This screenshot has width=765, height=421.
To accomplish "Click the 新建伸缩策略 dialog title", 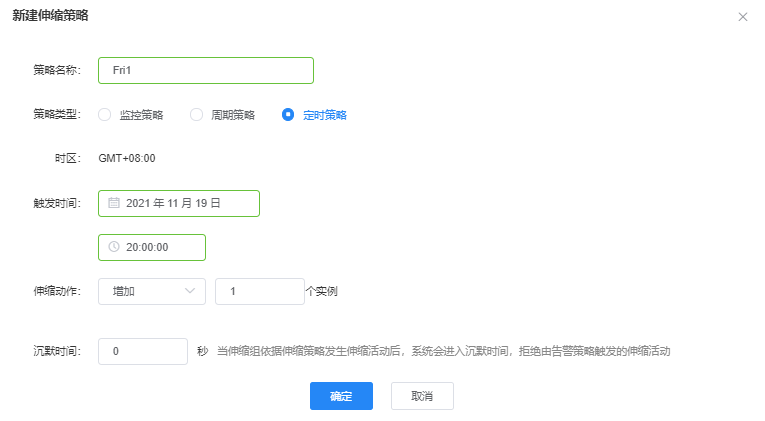I will tap(50, 16).
